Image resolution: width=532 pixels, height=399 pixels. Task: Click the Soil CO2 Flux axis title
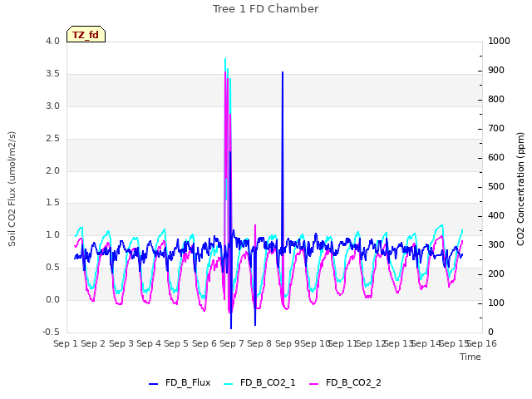click(12, 189)
